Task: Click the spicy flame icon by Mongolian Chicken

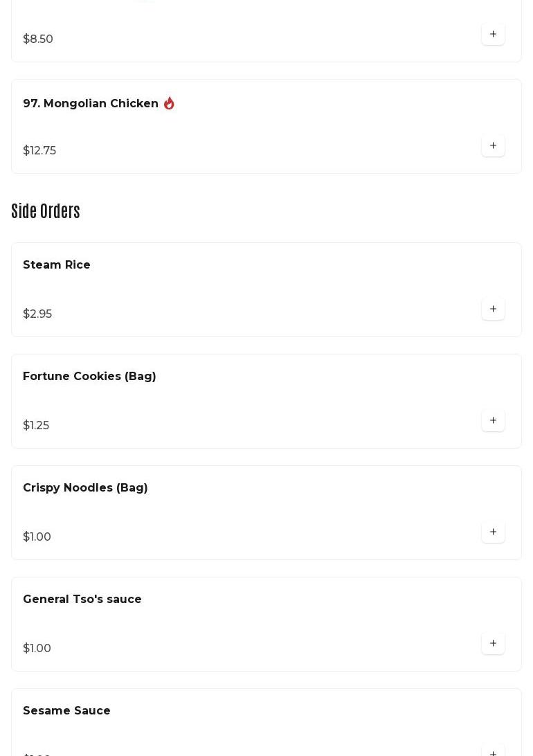Action: (x=169, y=103)
